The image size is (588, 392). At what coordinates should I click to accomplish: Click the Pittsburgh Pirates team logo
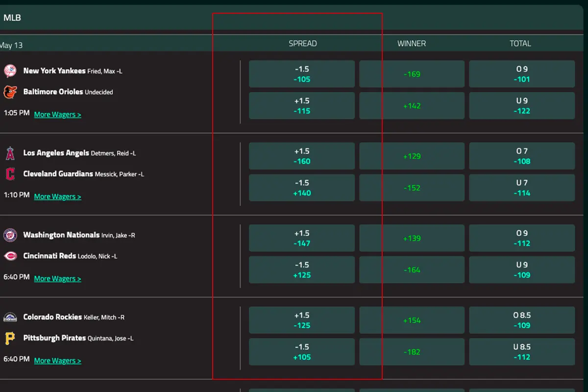(x=10, y=338)
